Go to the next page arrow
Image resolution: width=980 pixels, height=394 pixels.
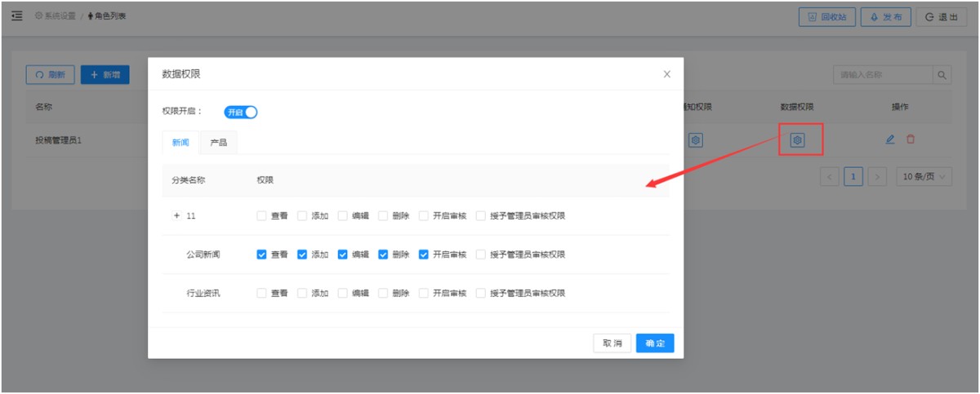(x=878, y=176)
